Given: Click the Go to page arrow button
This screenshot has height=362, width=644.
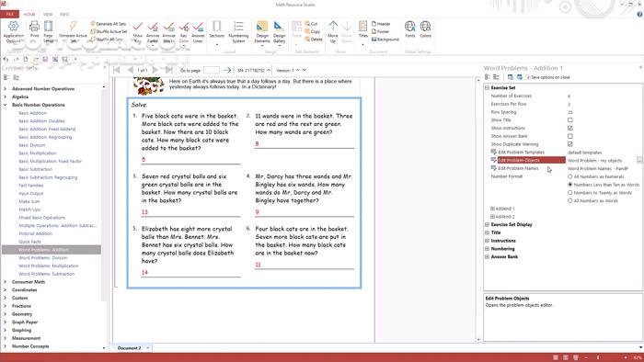Looking at the screenshot, I should (x=227, y=70).
